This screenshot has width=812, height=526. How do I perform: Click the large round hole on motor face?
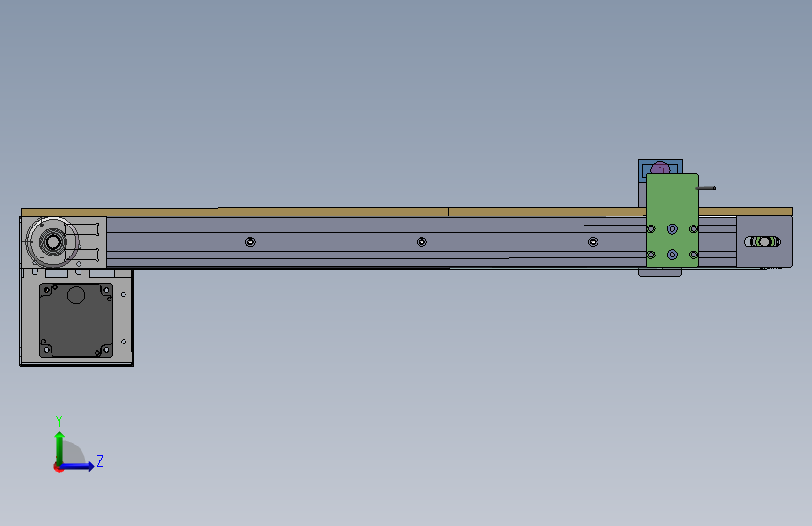tap(76, 295)
